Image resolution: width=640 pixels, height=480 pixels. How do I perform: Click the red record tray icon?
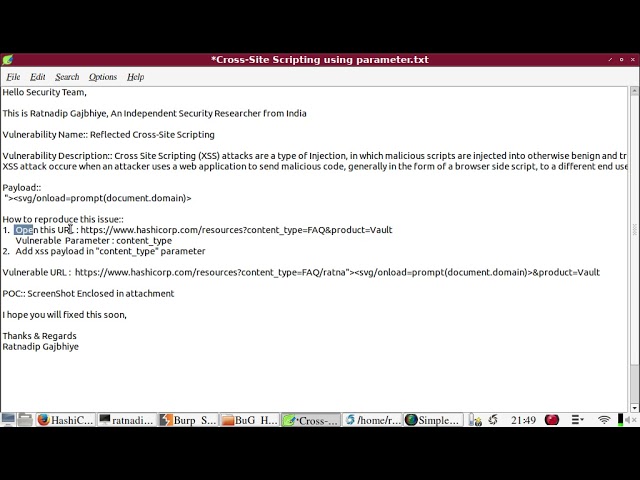(x=551, y=420)
